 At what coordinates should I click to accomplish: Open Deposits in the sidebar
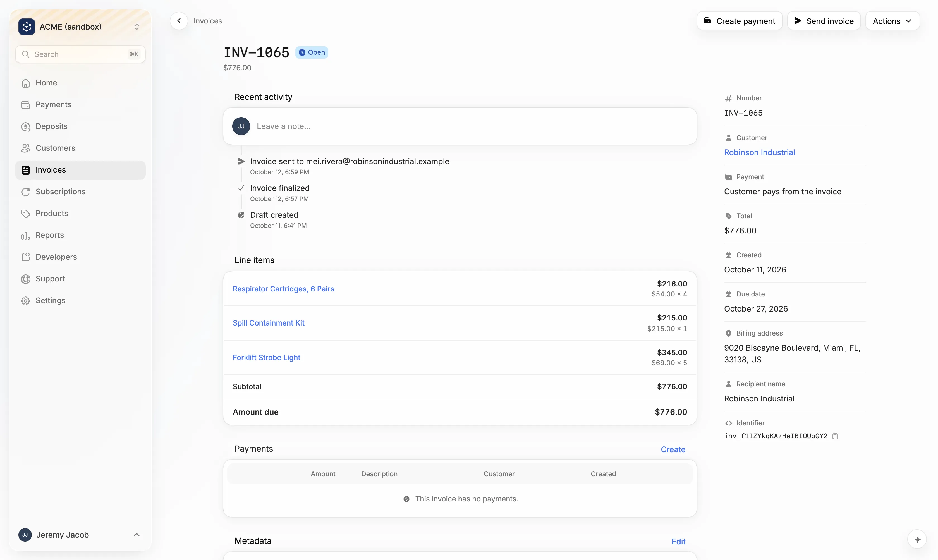coord(80,126)
